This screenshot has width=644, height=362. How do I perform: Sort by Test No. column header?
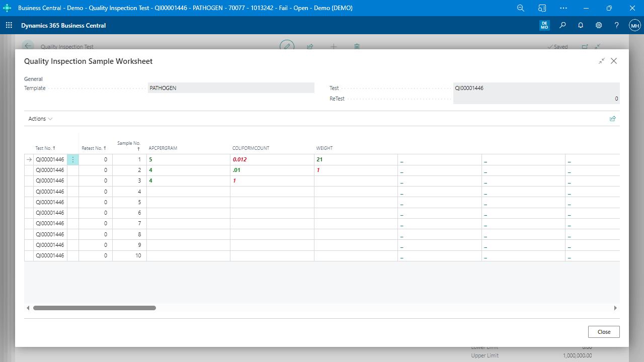[x=45, y=148]
